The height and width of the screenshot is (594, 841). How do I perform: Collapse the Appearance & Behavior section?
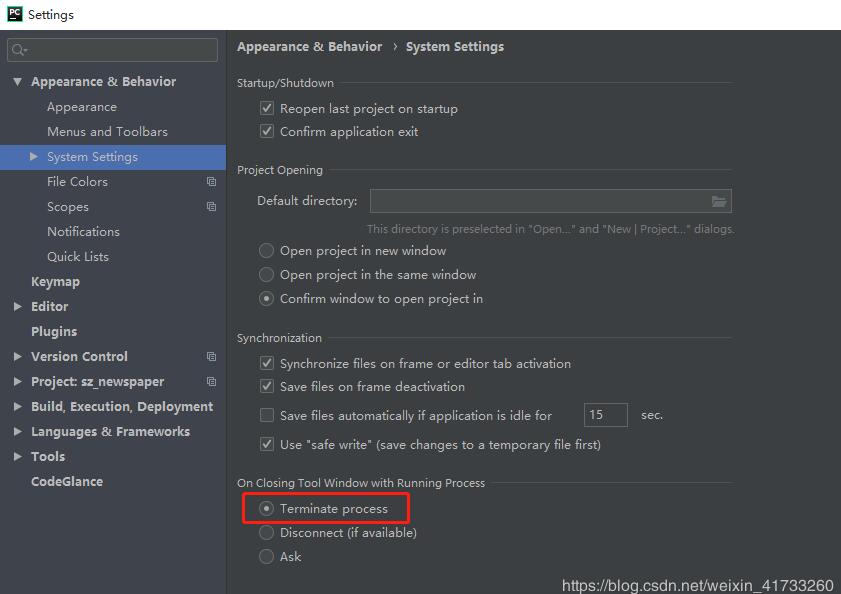pyautogui.click(x=18, y=82)
